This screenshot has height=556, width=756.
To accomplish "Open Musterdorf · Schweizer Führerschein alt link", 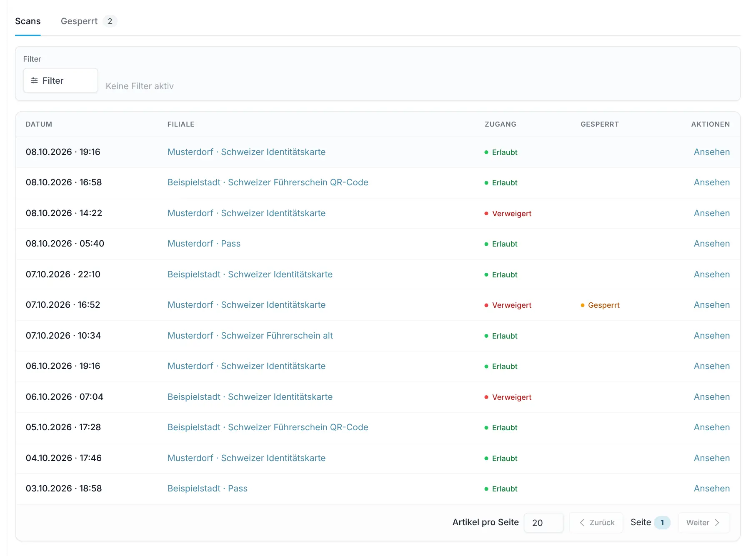I will coord(250,336).
